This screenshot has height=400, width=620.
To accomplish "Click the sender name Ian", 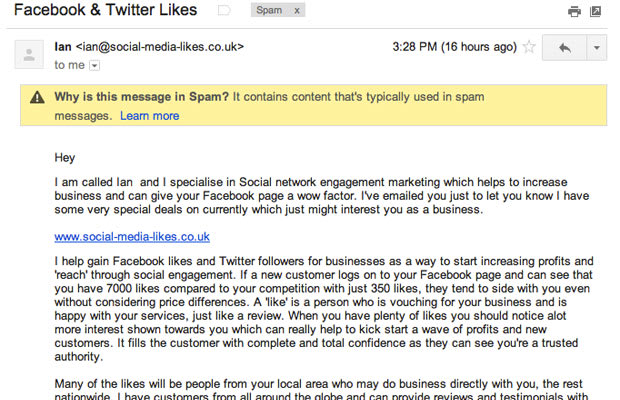I will (63, 47).
